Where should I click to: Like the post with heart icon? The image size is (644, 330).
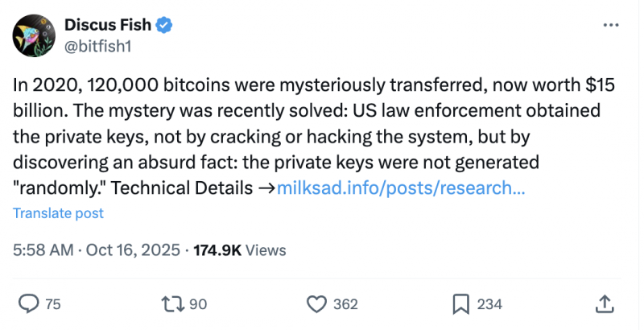click(316, 304)
